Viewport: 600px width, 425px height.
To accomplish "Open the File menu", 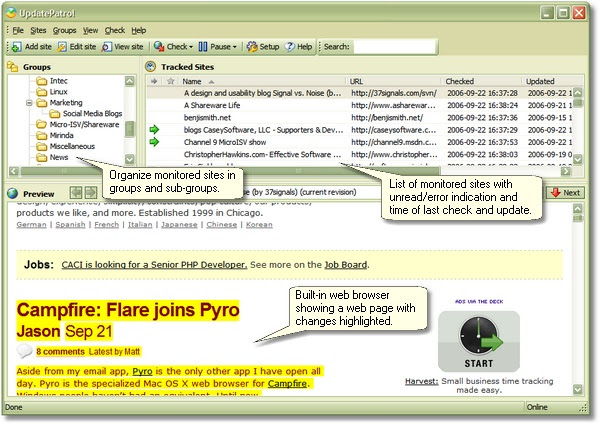I will point(18,30).
